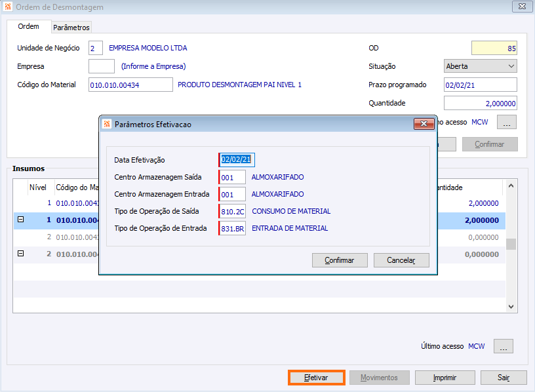
Task: Close the Ordem de Desmontagem window
Action: click(522, 6)
